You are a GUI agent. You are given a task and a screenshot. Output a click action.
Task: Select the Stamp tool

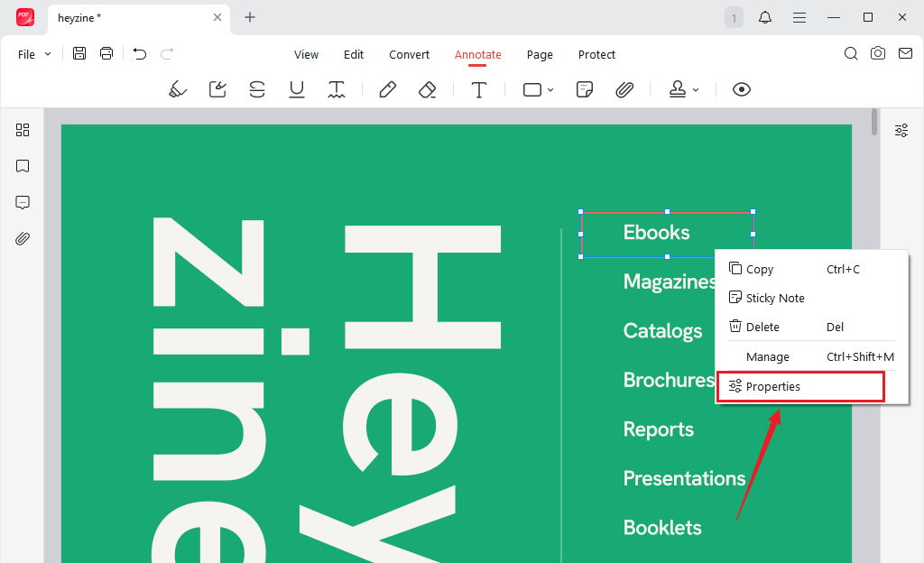point(678,89)
